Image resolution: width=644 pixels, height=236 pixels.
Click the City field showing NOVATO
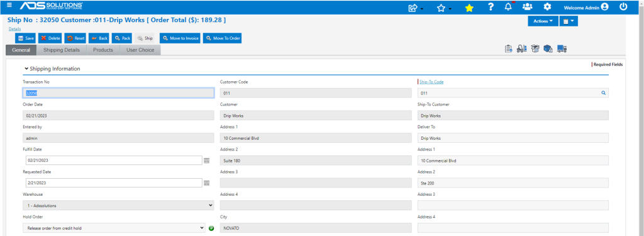pyautogui.click(x=316, y=228)
